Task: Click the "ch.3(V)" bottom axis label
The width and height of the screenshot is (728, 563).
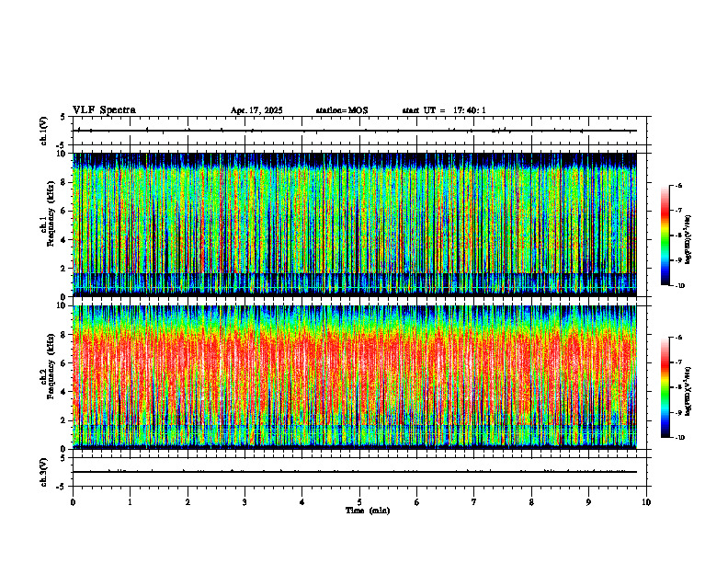Action: coord(43,472)
